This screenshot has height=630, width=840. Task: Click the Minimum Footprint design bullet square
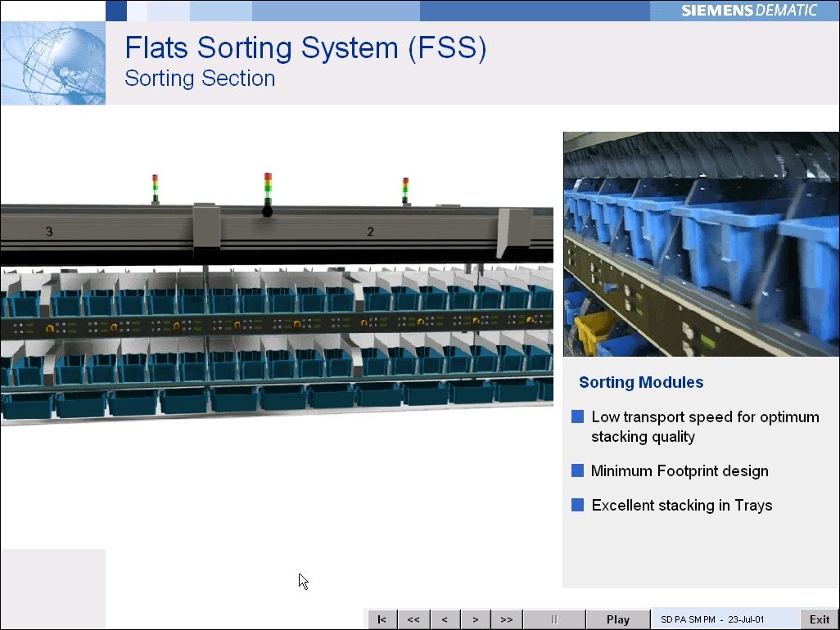(x=578, y=471)
